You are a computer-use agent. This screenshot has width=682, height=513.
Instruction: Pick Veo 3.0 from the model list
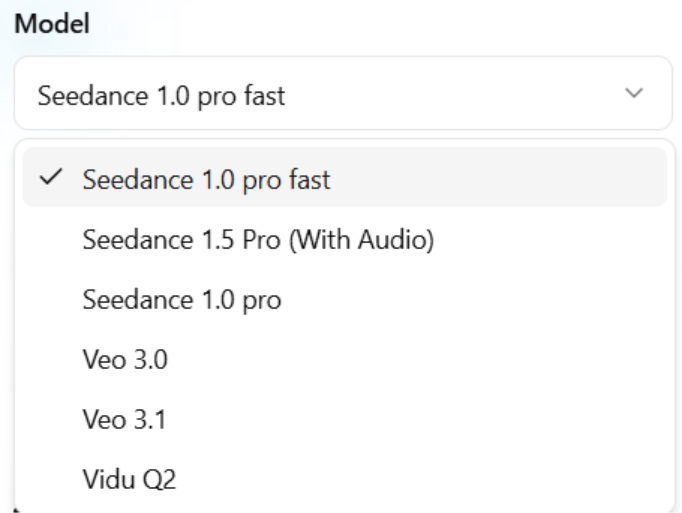click(125, 360)
